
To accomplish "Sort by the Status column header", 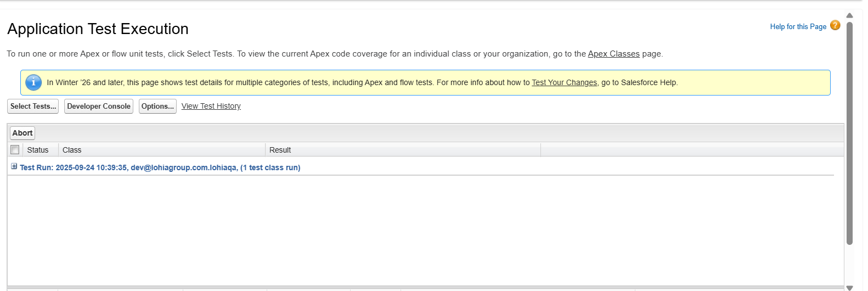I will tap(38, 150).
